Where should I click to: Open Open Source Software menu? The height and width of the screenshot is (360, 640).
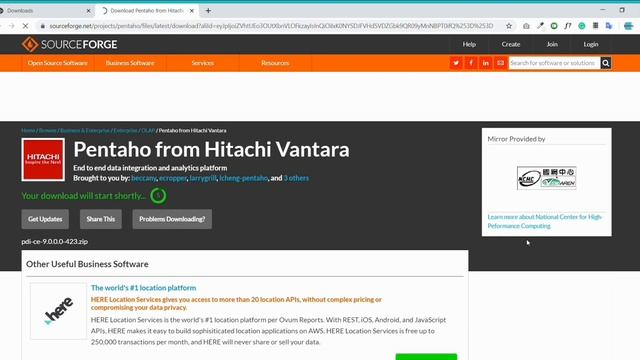(58, 63)
